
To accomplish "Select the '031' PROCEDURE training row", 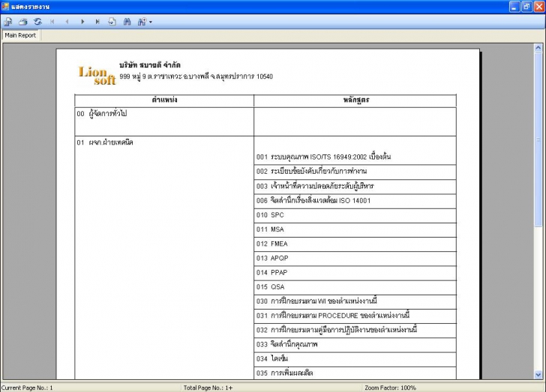I will (355, 316).
